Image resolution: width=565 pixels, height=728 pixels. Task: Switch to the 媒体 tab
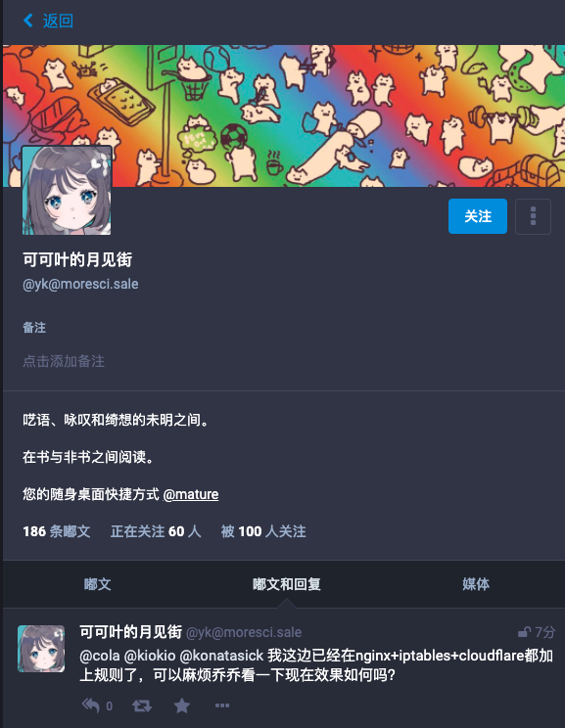pos(476,584)
